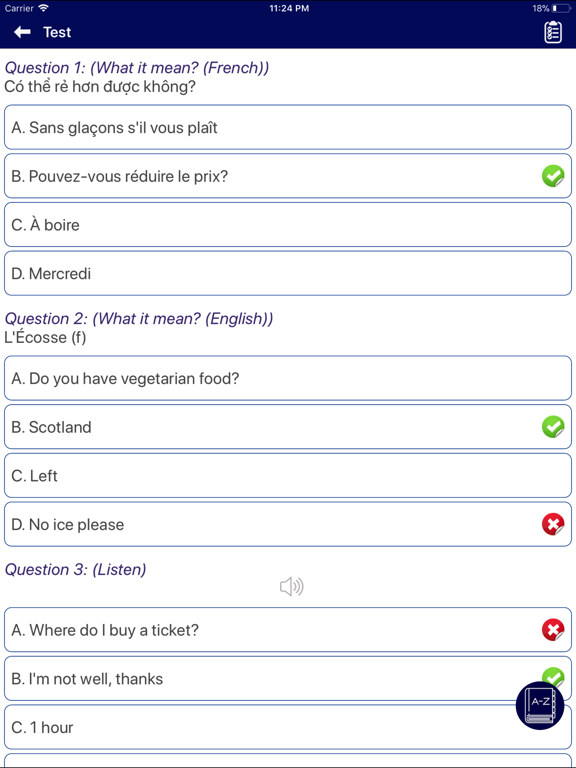Click red cross beside No ice please
576x768 pixels.
(553, 525)
